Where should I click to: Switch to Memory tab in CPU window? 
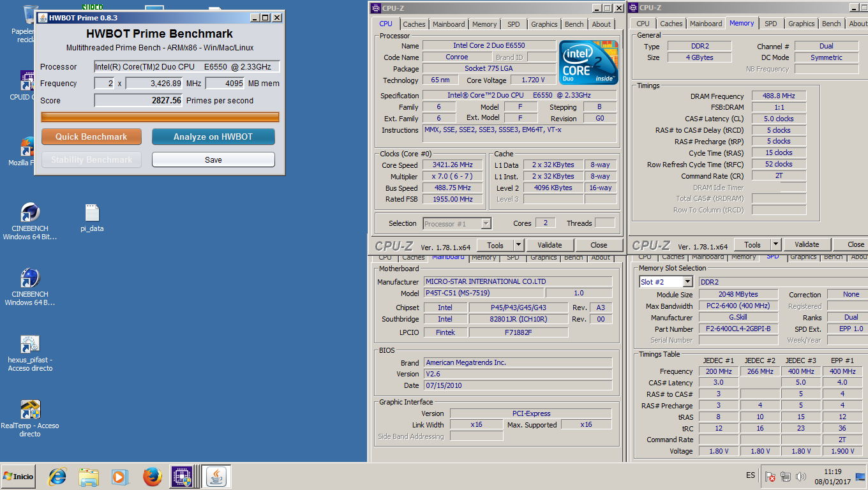(x=484, y=24)
